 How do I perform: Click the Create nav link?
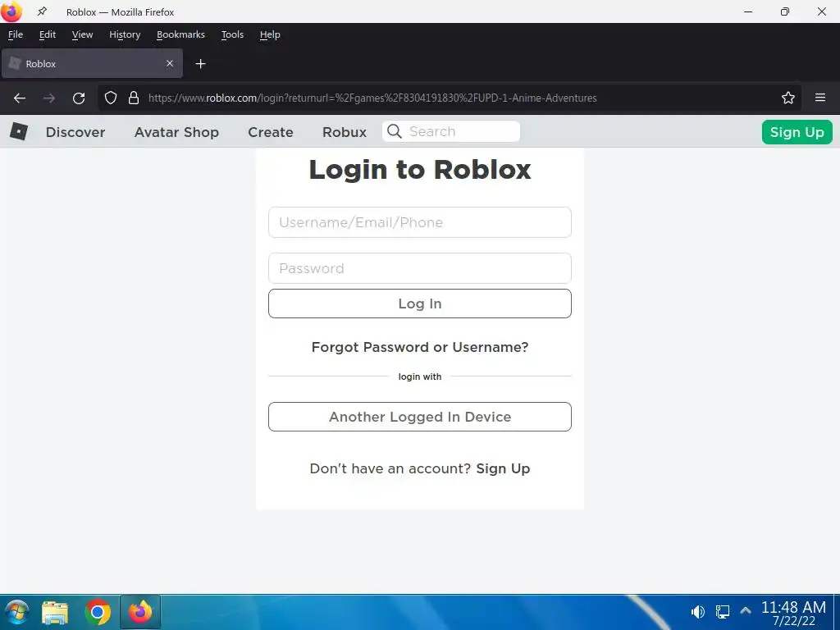271,132
